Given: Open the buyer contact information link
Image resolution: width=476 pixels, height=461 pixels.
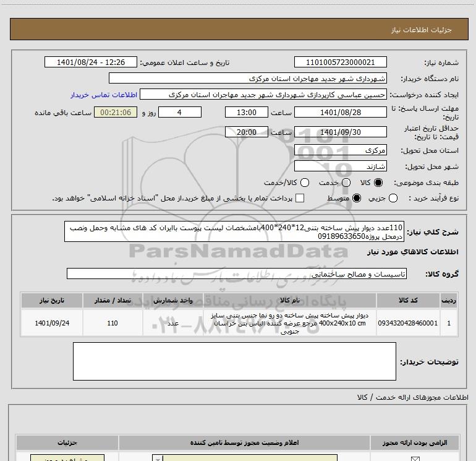Looking at the screenshot, I should 104,95.
